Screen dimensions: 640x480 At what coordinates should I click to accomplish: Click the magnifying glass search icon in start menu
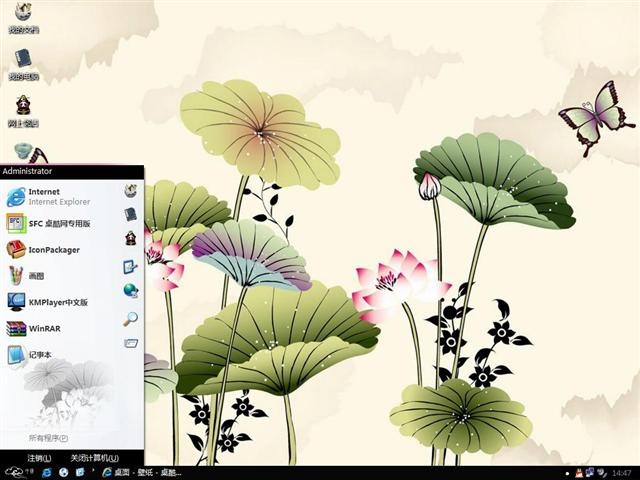[131, 319]
